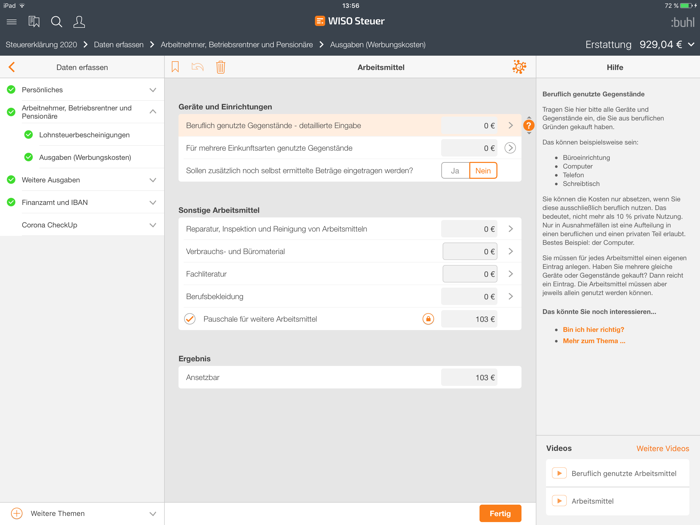Image resolution: width=700 pixels, height=525 pixels.
Task: Open the Weitere Videos link
Action: [662, 448]
